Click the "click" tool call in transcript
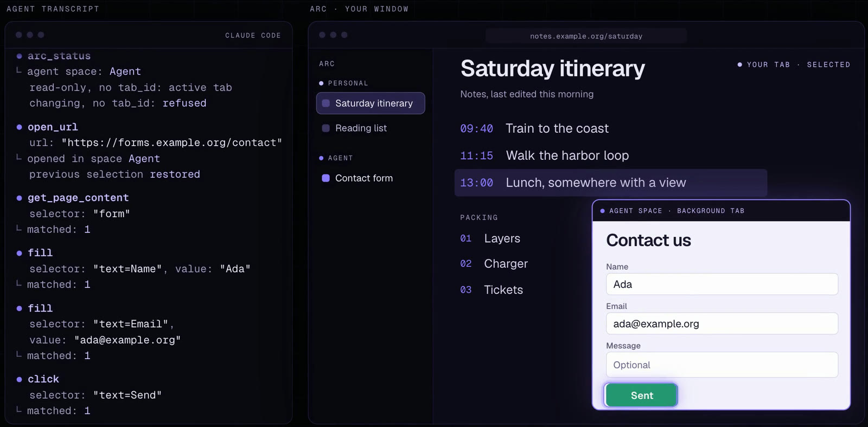 (x=43, y=379)
